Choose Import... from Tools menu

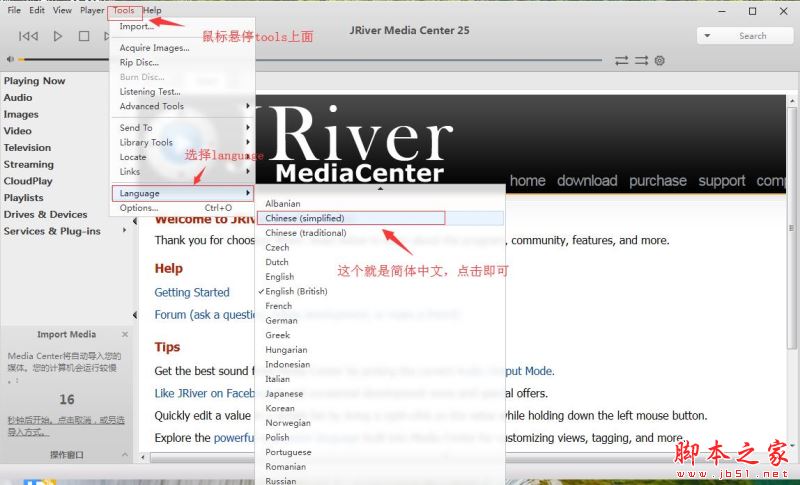coord(183,27)
